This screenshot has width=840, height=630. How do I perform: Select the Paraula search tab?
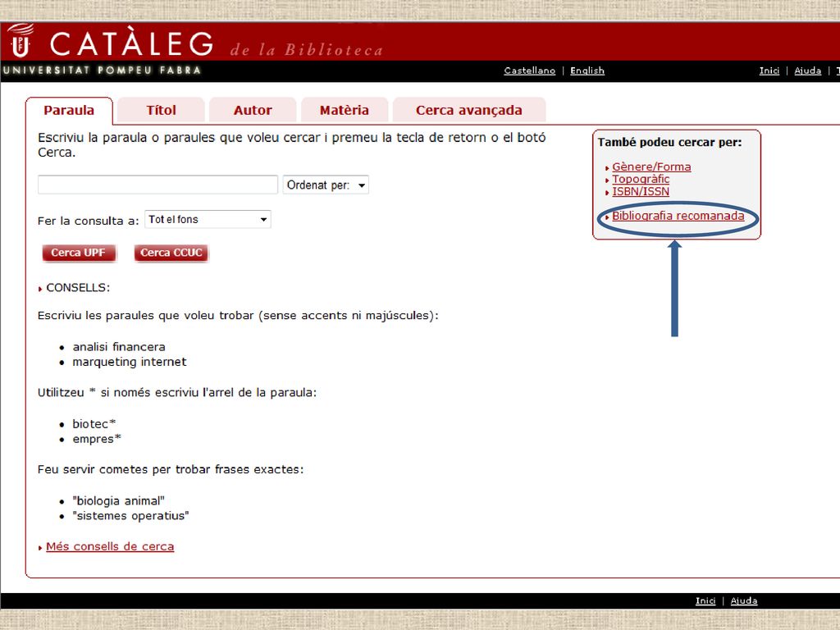tap(69, 111)
